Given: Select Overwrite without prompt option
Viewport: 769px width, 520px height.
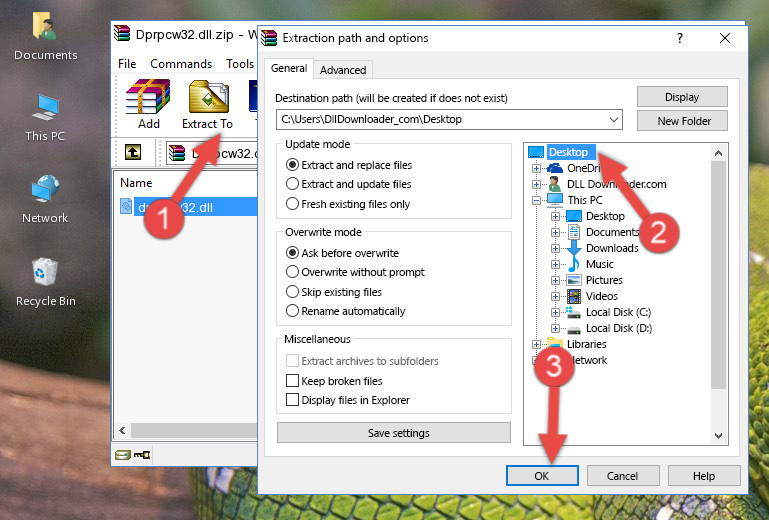Looking at the screenshot, I should pyautogui.click(x=355, y=272).
